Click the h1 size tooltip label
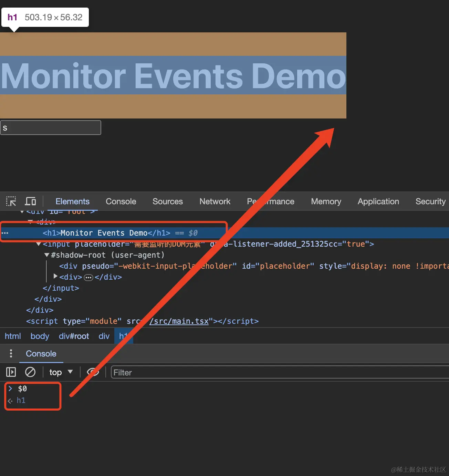Viewport: 449px width, 476px height. 45,17
